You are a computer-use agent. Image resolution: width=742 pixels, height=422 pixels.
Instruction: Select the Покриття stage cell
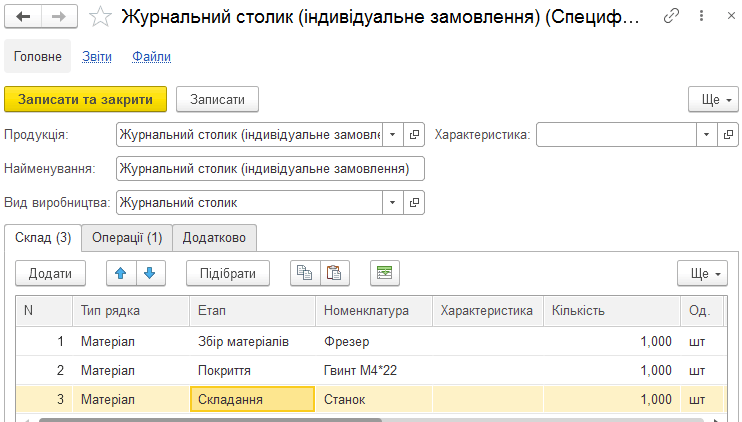pyautogui.click(x=253, y=370)
